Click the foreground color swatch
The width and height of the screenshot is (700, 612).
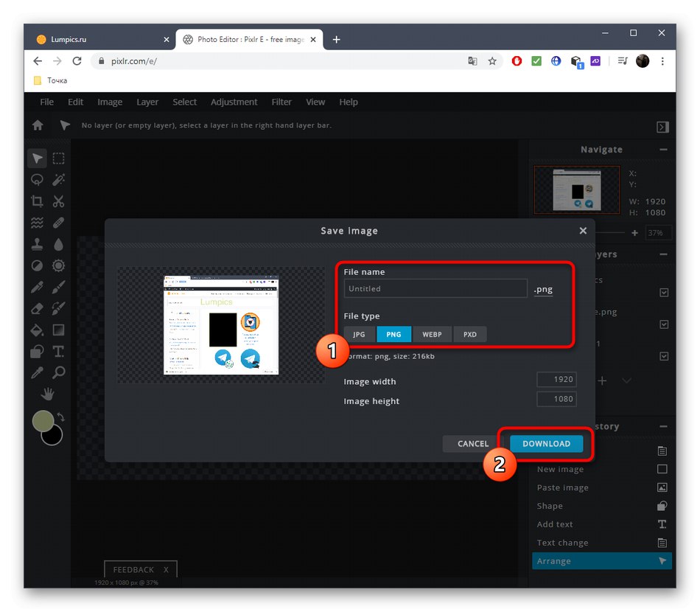[43, 421]
